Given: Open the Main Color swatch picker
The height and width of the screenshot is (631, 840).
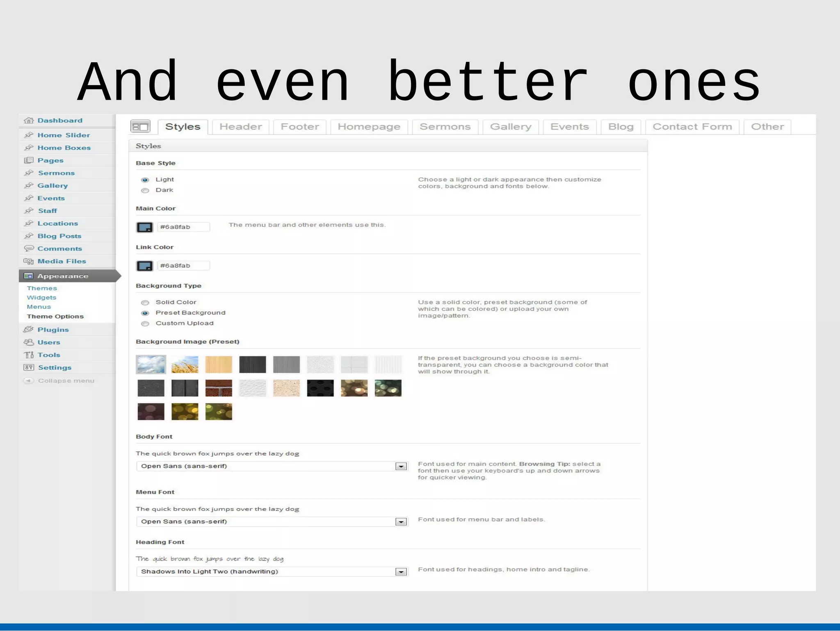Looking at the screenshot, I should tap(144, 227).
